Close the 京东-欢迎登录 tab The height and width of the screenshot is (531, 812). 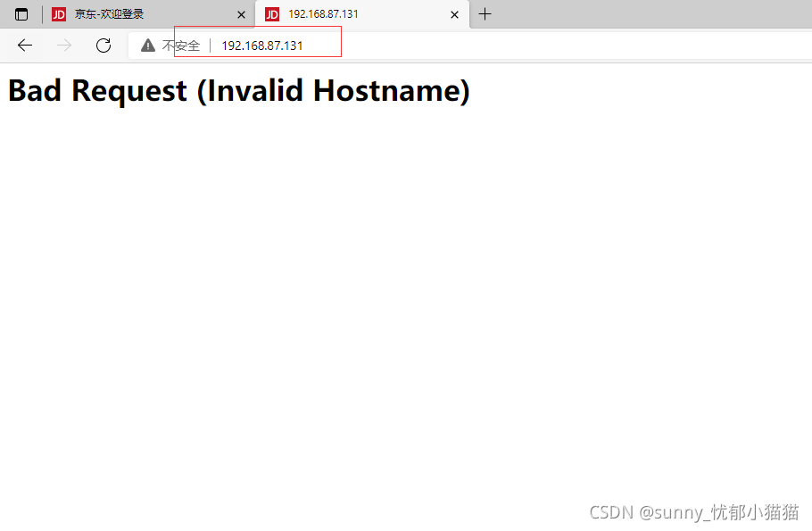pos(241,15)
